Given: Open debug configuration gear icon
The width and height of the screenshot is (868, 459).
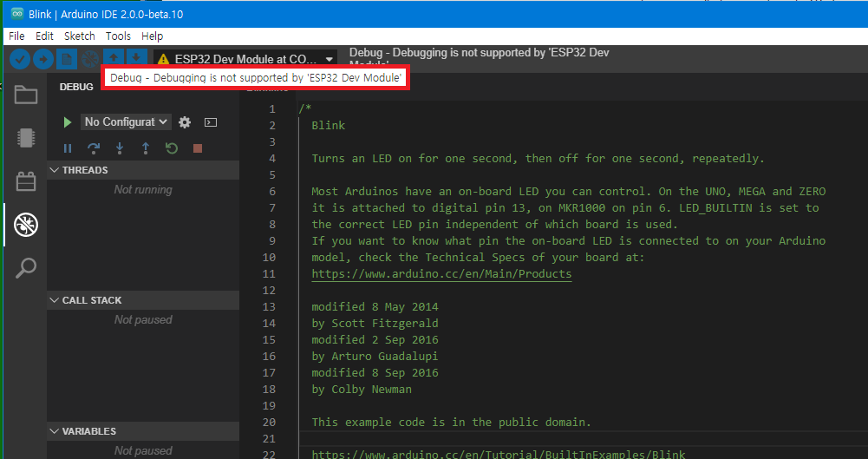Looking at the screenshot, I should [x=185, y=122].
